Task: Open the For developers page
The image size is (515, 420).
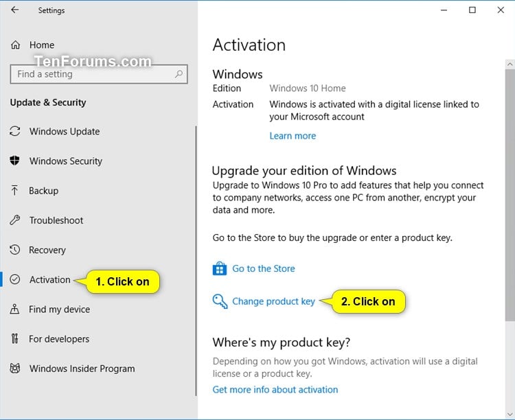Action: (x=59, y=339)
